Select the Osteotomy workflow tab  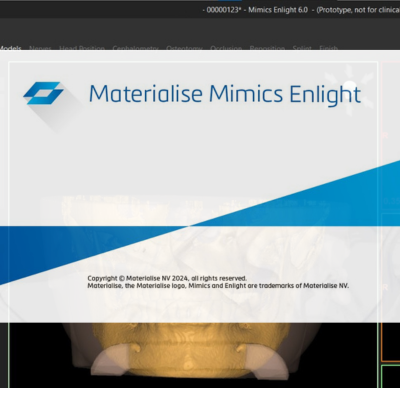coord(184,48)
